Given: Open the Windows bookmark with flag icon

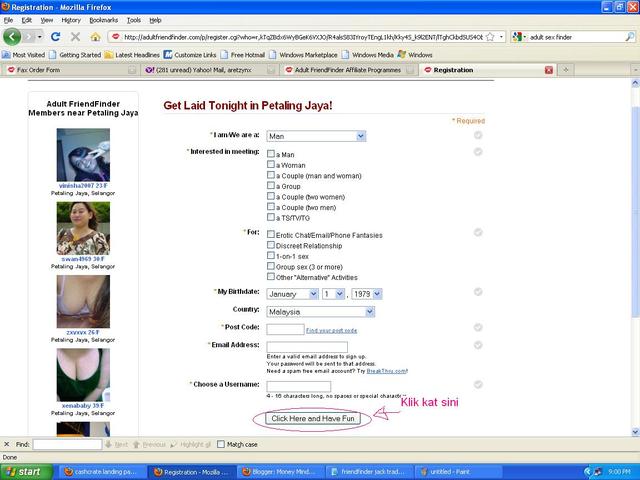Looking at the screenshot, I should [x=415, y=55].
